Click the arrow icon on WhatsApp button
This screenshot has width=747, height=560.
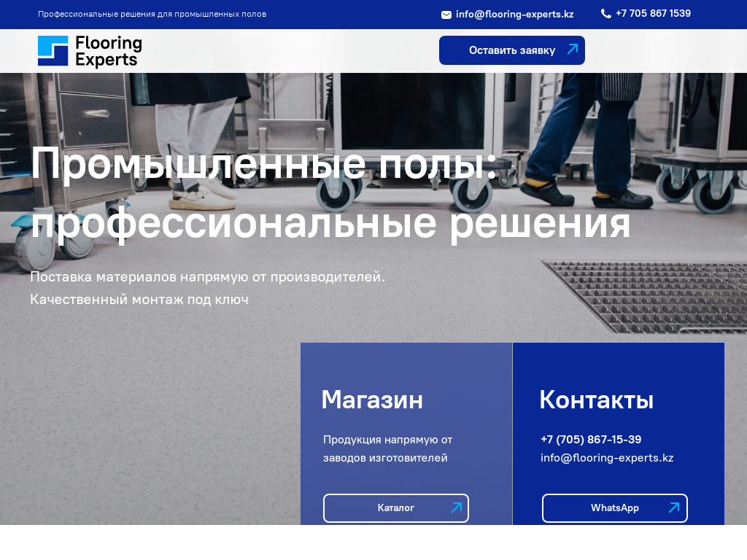[x=673, y=507]
